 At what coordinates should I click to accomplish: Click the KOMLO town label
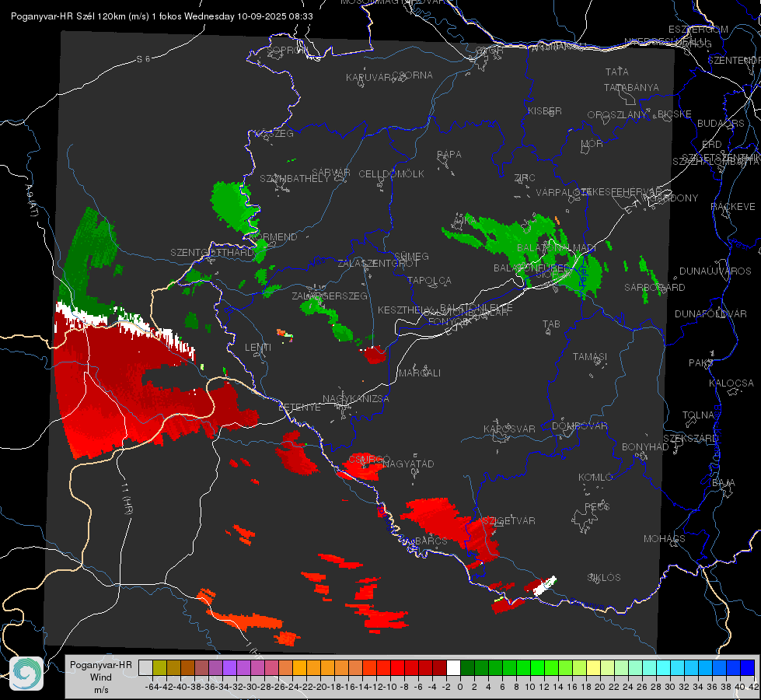click(x=595, y=478)
